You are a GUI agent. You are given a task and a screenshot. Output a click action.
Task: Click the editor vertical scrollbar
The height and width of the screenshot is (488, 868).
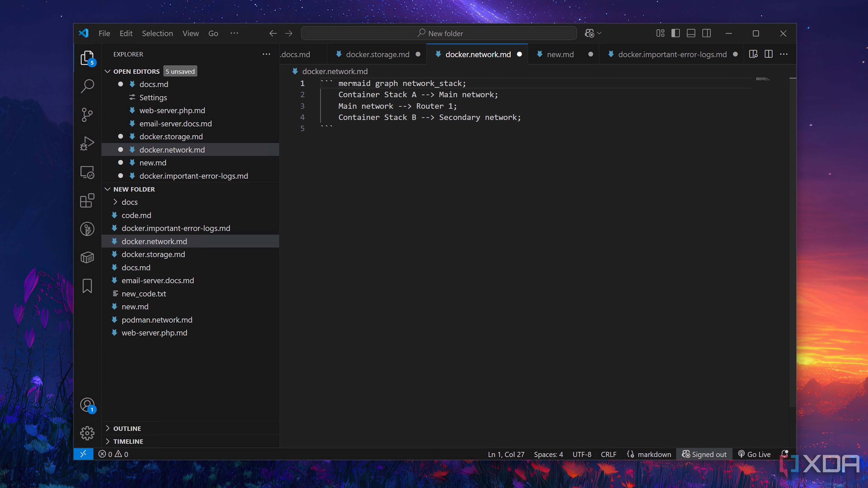pos(793,242)
